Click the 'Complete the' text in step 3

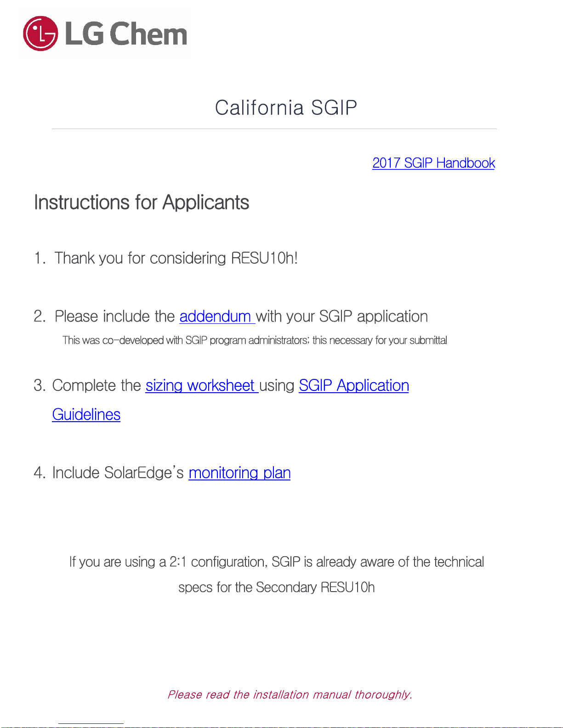[97, 385]
